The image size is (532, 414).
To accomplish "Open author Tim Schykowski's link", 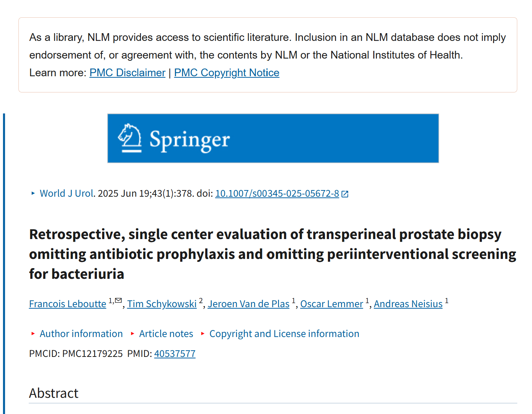I will pos(162,304).
